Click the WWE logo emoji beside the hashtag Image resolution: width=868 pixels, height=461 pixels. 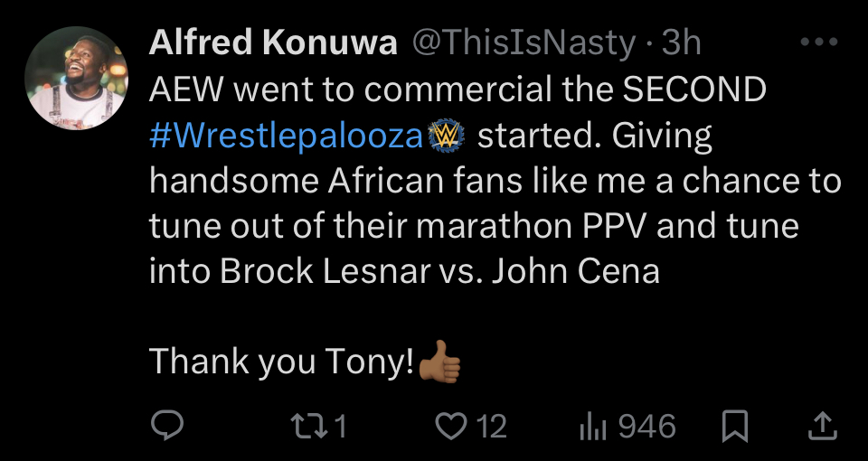pos(447,136)
